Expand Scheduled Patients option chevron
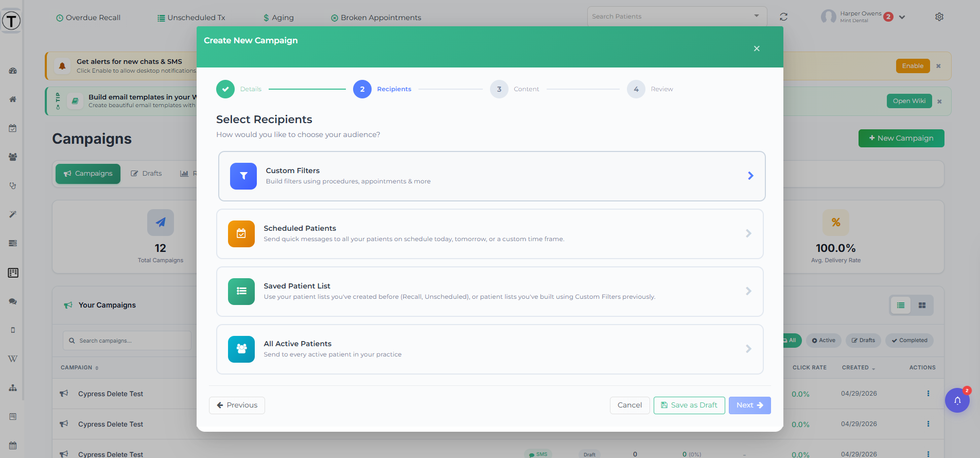This screenshot has height=458, width=980. click(x=748, y=233)
